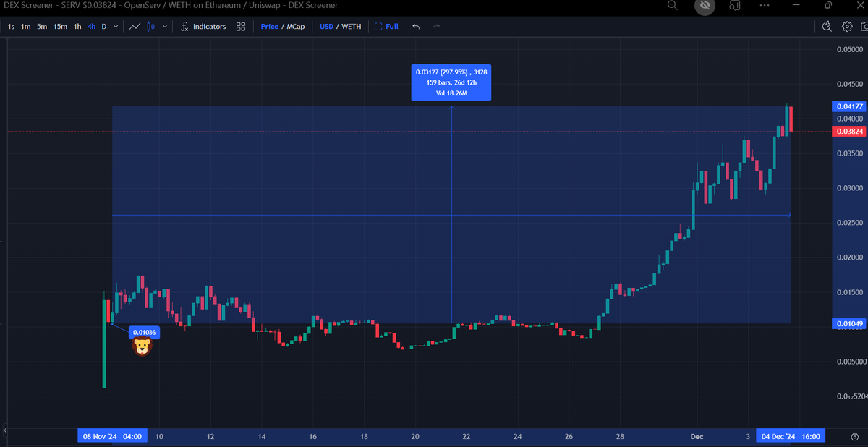Switch chart to MCap mode
The height and width of the screenshot is (447, 868).
point(296,27)
